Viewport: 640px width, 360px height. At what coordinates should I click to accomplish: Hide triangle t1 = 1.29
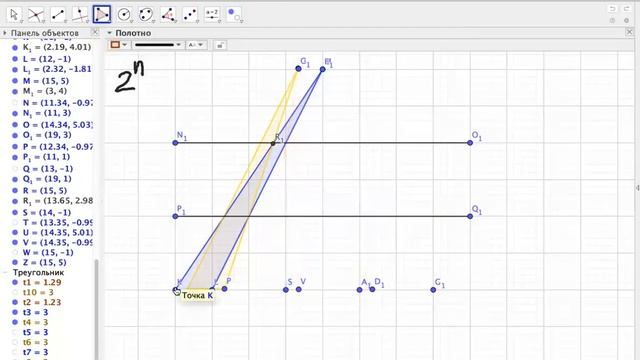pos(15,282)
